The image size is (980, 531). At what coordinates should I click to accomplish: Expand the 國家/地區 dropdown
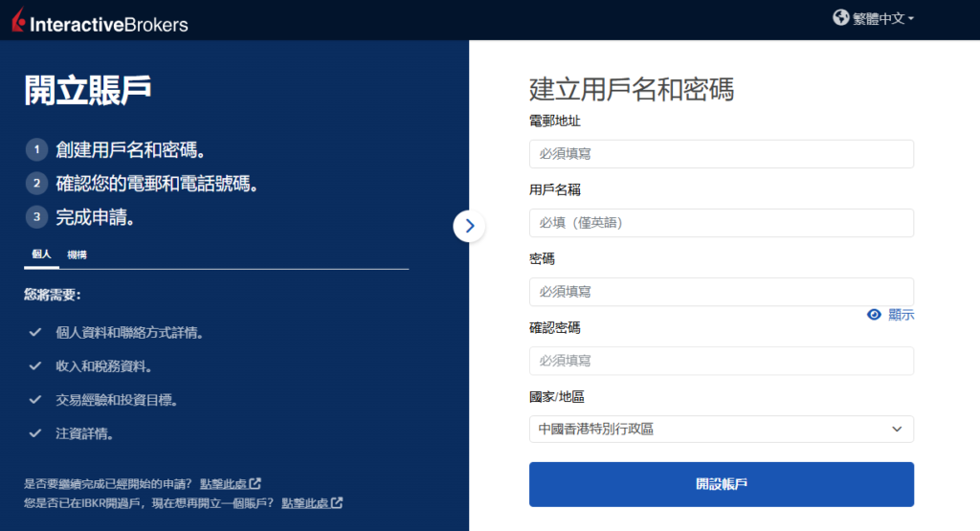(x=721, y=430)
